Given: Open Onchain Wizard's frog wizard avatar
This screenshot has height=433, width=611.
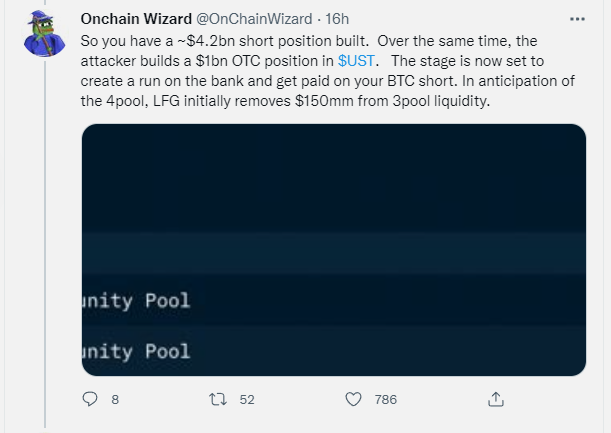Looking at the screenshot, I should click(x=43, y=34).
